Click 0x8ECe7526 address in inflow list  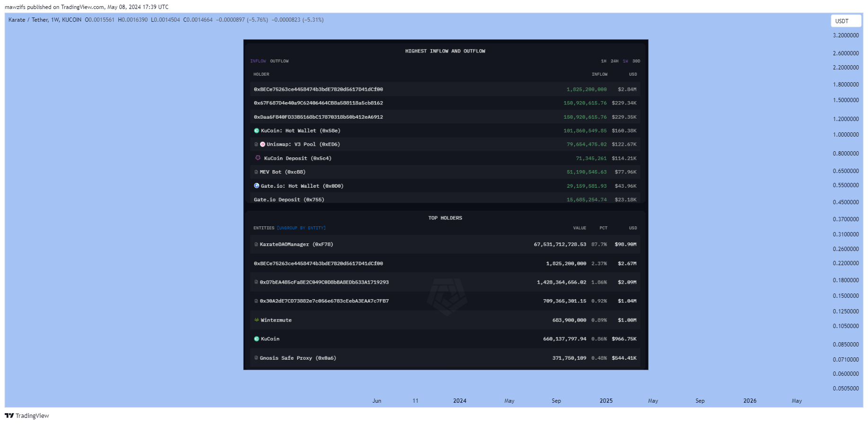(x=318, y=89)
